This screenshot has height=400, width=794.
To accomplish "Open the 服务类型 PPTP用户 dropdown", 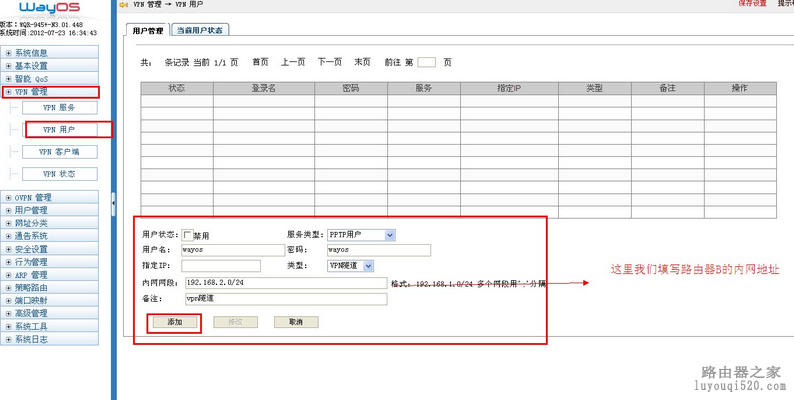I will coord(361,235).
